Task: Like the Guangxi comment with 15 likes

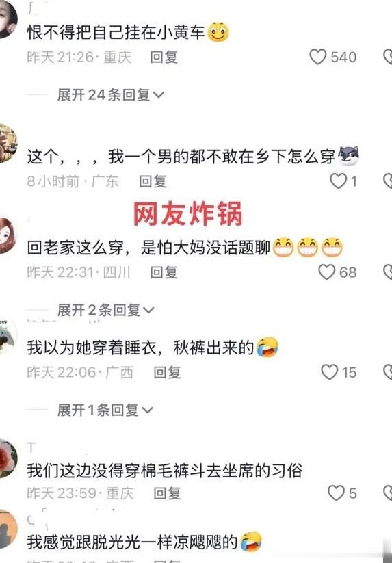Action: (330, 372)
